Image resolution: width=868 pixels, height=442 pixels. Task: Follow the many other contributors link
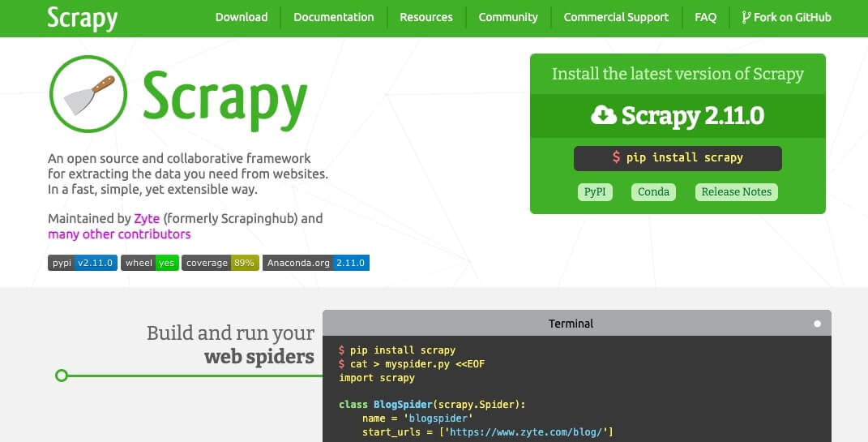(120, 234)
